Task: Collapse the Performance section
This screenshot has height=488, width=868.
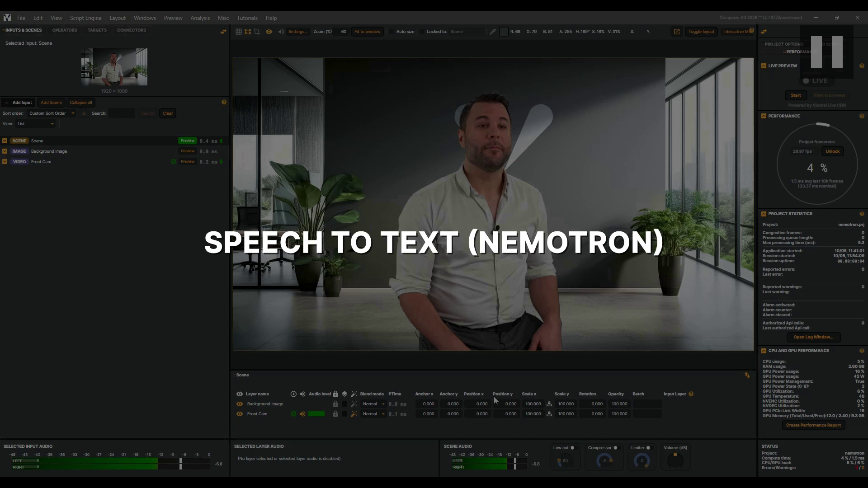Action: (764, 116)
